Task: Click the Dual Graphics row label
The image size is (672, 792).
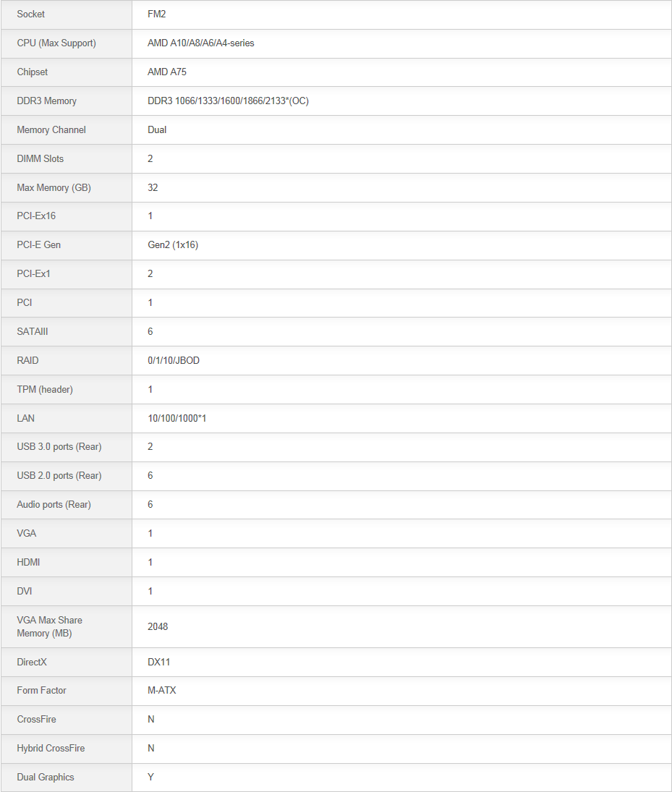Action: [46, 777]
